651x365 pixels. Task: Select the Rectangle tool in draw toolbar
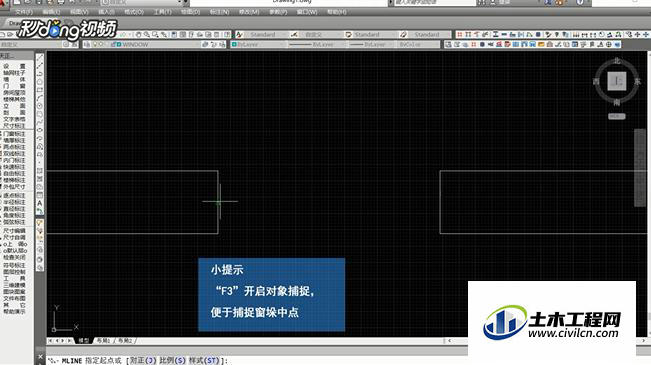click(x=40, y=90)
